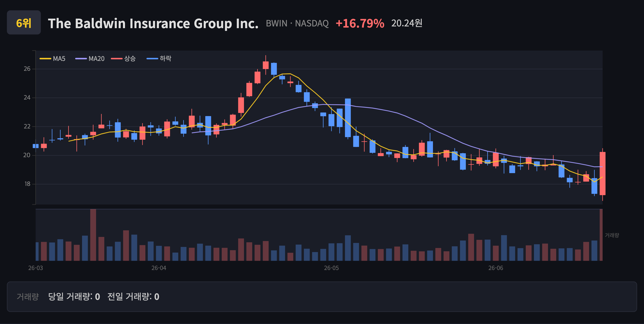Select the 26-03 date axis label

tap(35, 268)
